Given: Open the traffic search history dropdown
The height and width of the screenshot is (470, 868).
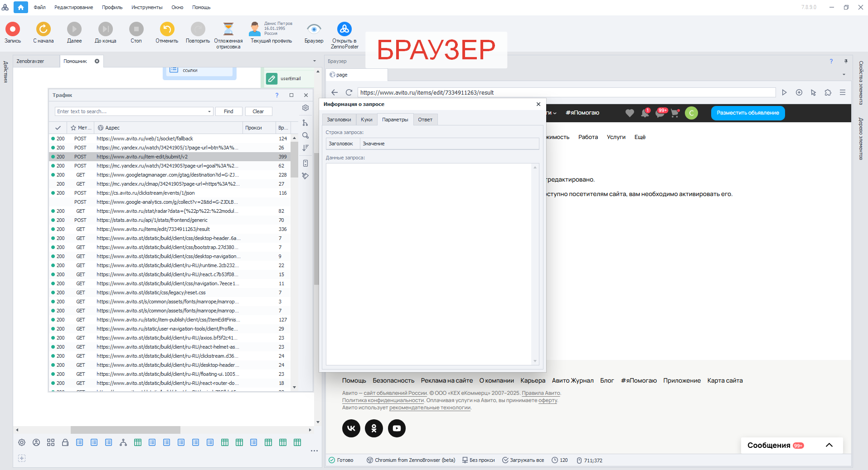Looking at the screenshot, I should pyautogui.click(x=209, y=111).
